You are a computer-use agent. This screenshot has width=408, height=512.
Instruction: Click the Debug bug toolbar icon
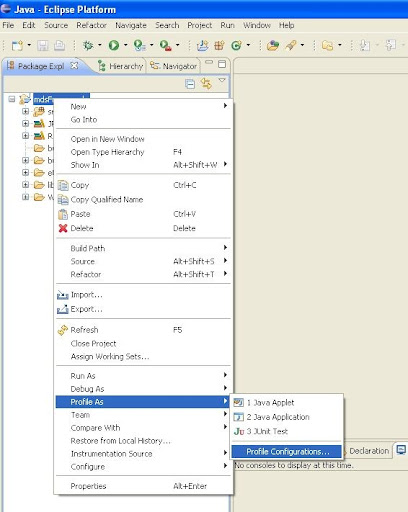pos(88,45)
